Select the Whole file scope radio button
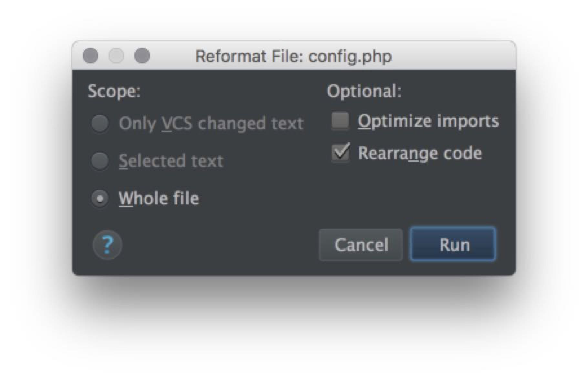This screenshot has width=588, height=379. (x=100, y=199)
